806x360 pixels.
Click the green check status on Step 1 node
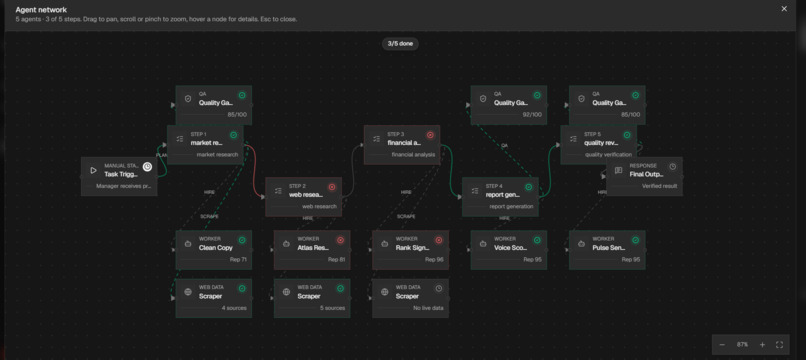click(233, 135)
